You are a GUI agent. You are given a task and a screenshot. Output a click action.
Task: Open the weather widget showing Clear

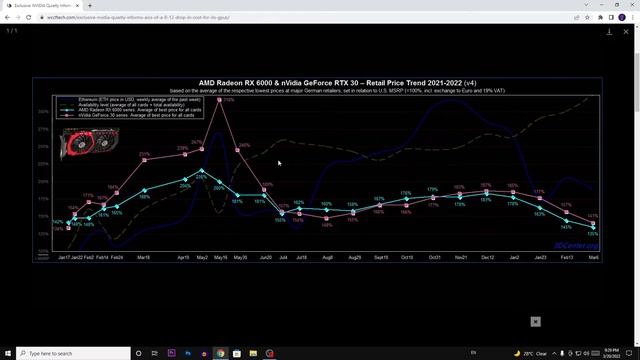point(531,353)
